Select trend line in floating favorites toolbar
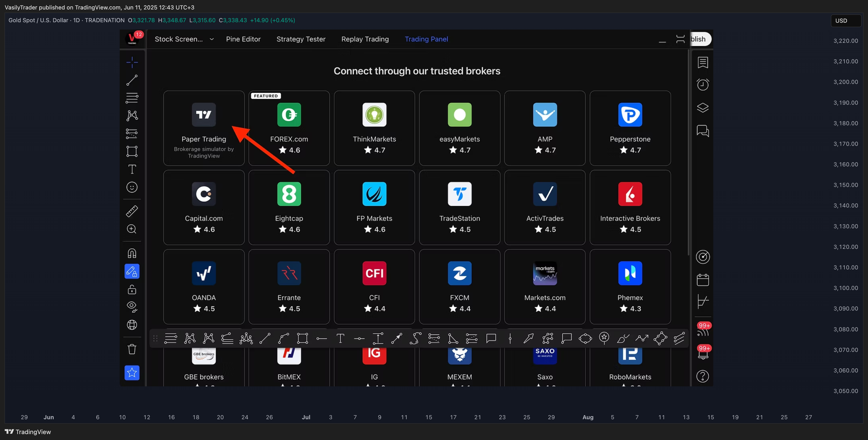 point(265,338)
